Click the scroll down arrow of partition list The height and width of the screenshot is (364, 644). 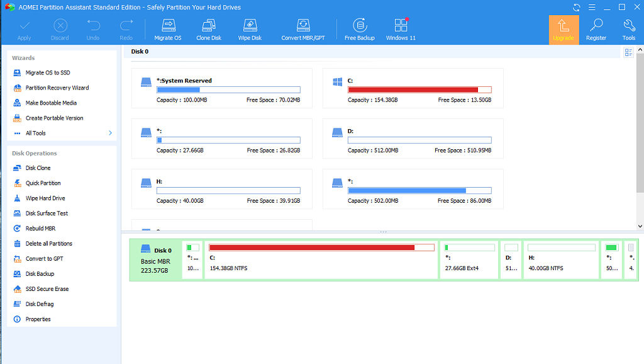click(640, 226)
